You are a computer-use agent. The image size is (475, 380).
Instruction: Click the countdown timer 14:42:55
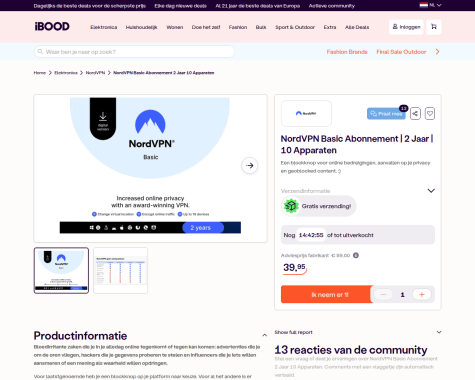[x=311, y=235]
